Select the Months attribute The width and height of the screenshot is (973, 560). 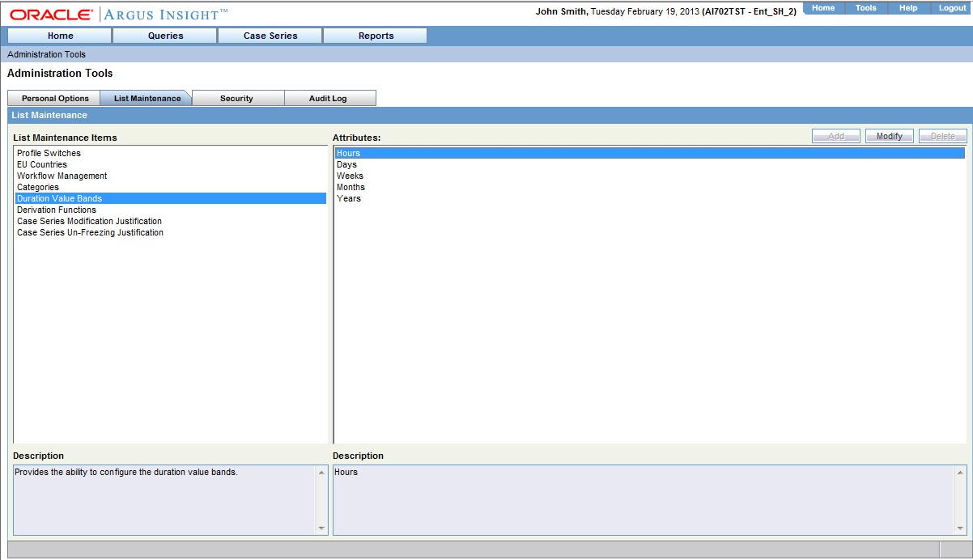[x=649, y=187]
